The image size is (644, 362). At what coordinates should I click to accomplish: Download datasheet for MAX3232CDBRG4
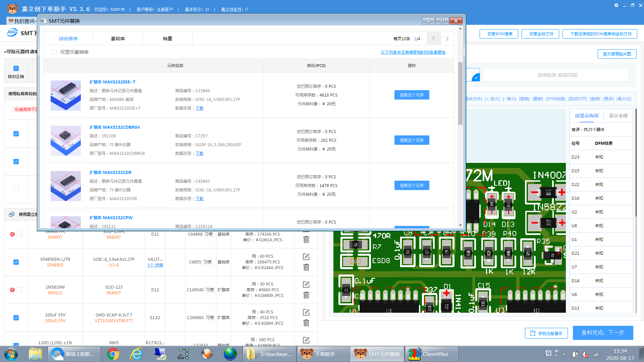[199, 154]
